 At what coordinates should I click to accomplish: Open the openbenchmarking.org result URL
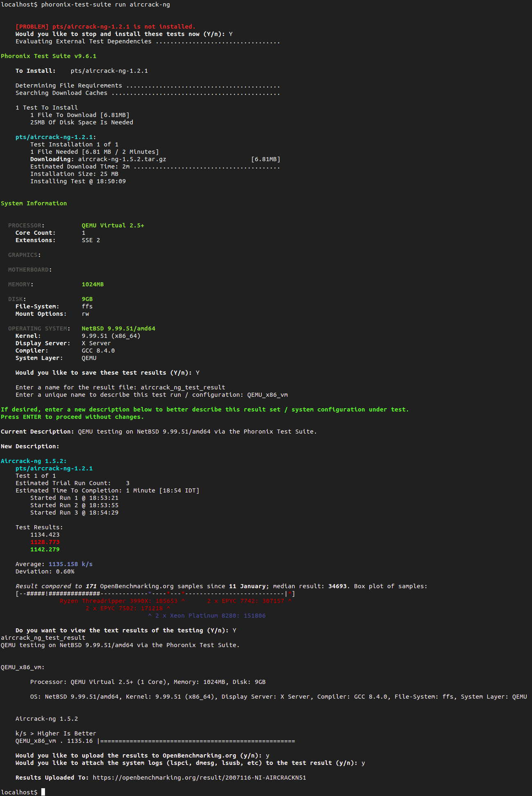pos(200,778)
